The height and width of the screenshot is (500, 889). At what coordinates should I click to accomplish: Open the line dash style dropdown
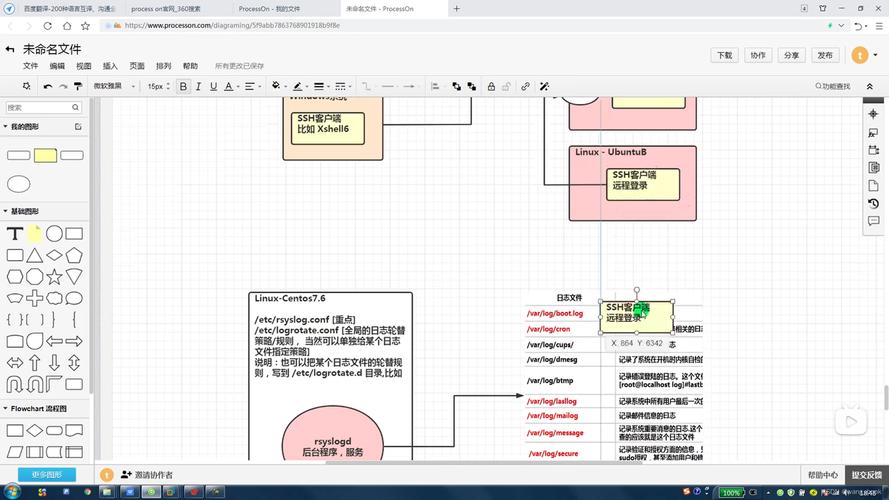point(342,86)
